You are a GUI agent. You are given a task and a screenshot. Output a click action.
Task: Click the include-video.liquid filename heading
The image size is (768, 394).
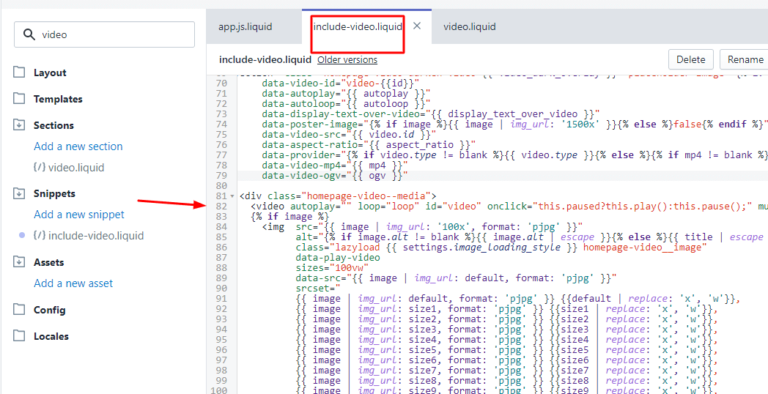point(265,60)
